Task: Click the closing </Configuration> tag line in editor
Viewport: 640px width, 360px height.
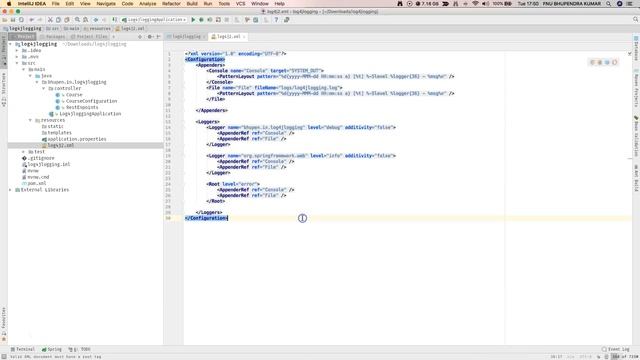Action: point(207,218)
